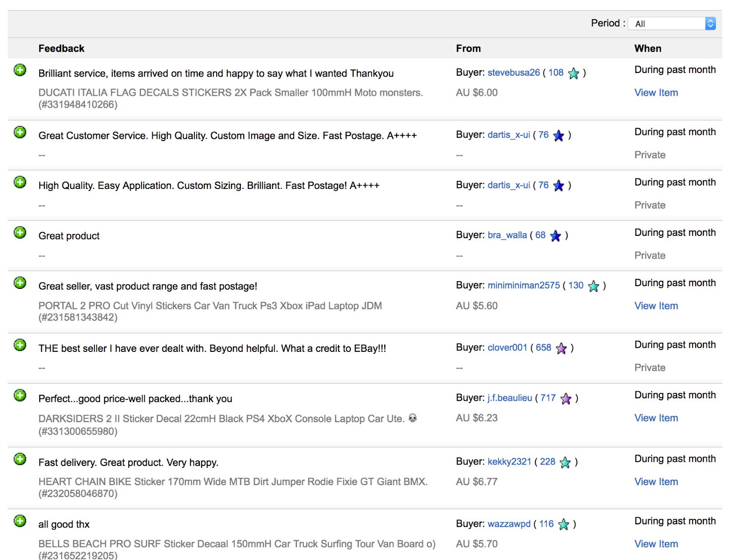
Task: Click green plus icon beside 'Great product' feedback
Action: click(20, 233)
